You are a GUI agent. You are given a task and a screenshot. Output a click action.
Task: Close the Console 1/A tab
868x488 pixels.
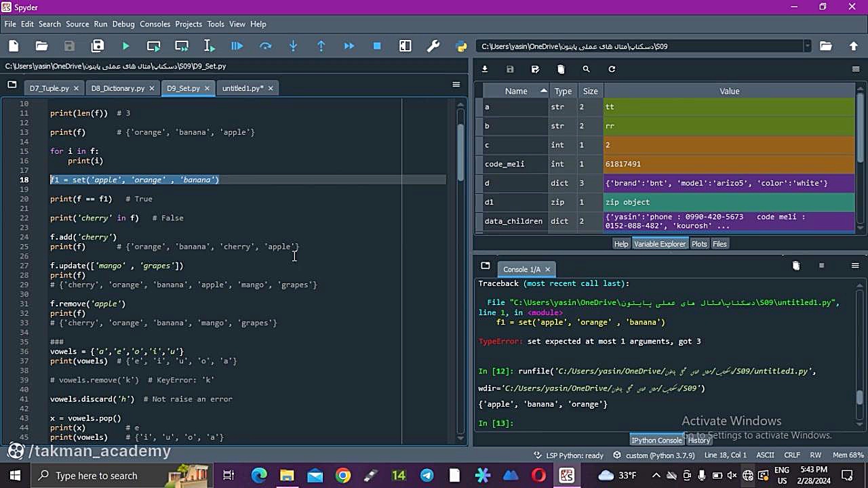(547, 269)
